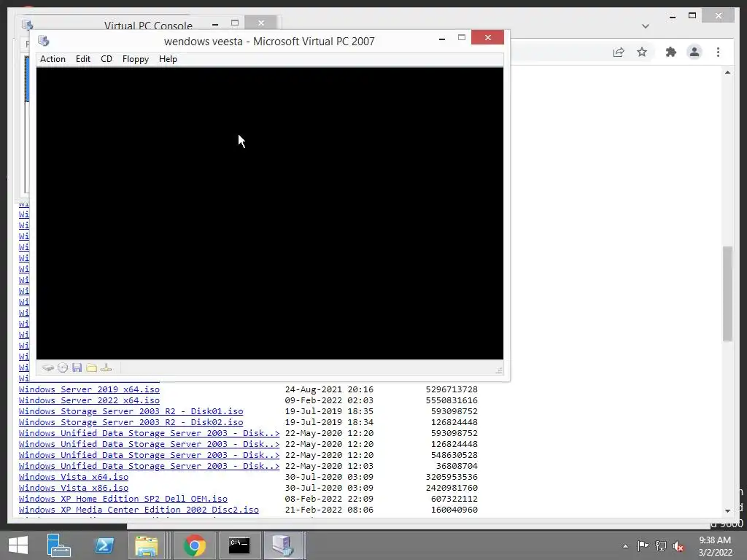The width and height of the screenshot is (747, 560).
Task: Open the Action menu
Action: pyautogui.click(x=53, y=59)
